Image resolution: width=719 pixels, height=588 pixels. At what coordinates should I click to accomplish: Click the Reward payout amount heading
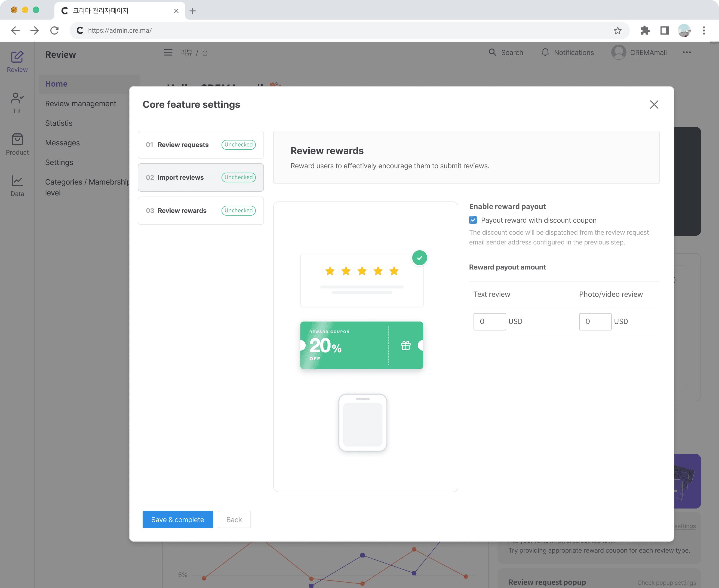(x=507, y=267)
